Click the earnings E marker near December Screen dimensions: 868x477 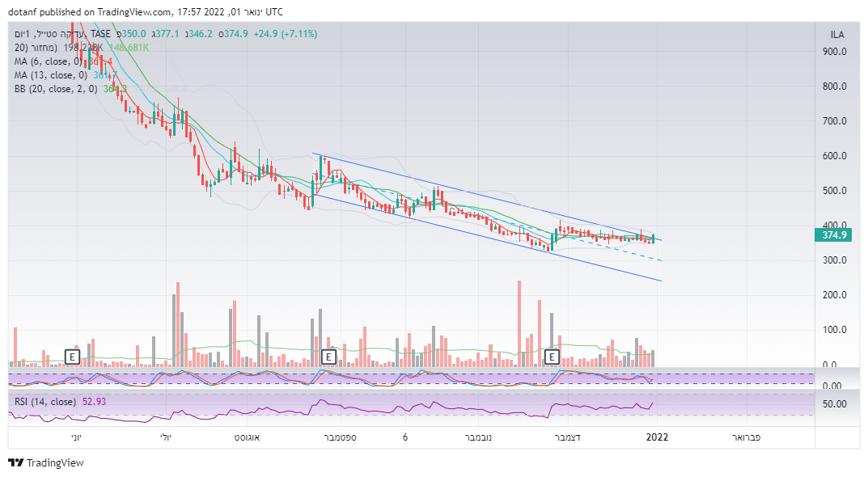click(552, 357)
